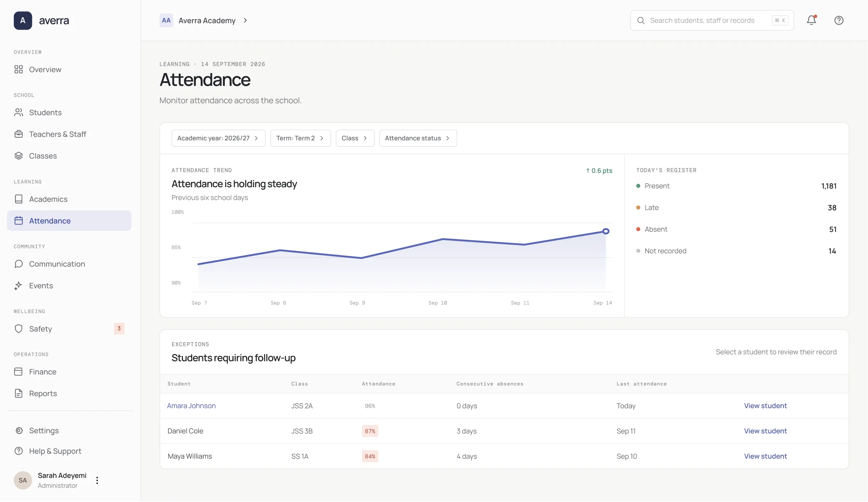Open the Academics section
Screen dimensions: 868x502
[69, 199]
